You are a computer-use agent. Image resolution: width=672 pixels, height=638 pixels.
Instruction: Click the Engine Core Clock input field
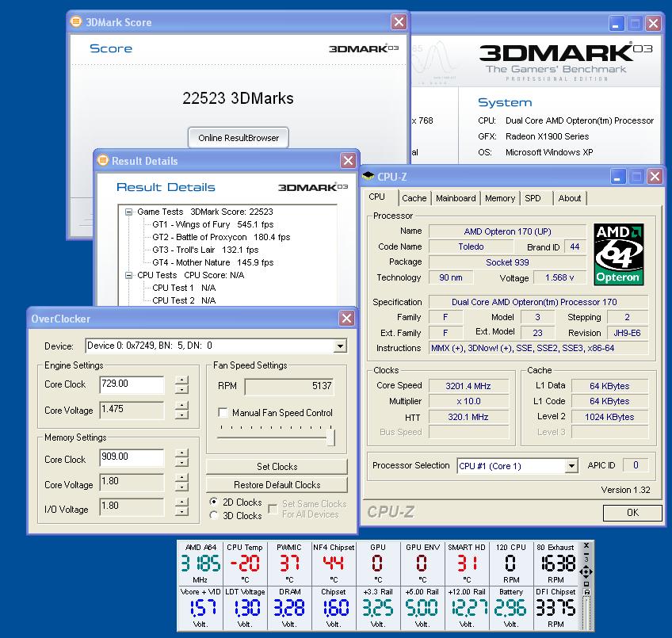pos(132,384)
